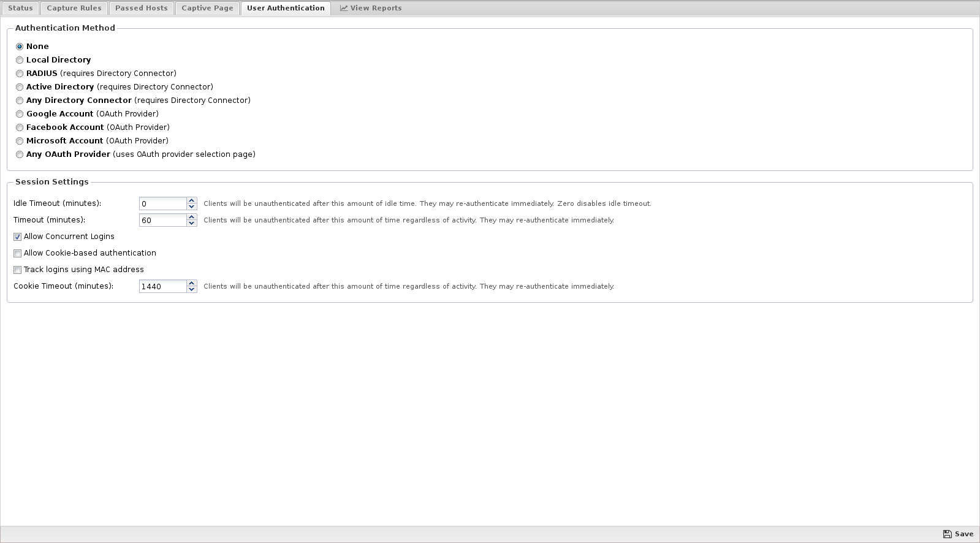Click the Cookie Timeout input field
This screenshot has height=543, width=980.
point(162,286)
